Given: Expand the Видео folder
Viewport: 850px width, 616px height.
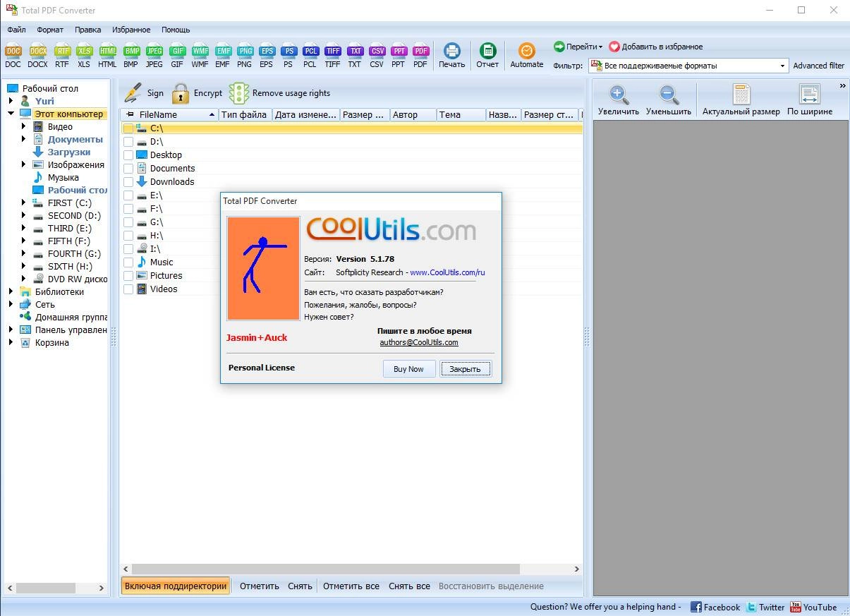Looking at the screenshot, I should 23,126.
